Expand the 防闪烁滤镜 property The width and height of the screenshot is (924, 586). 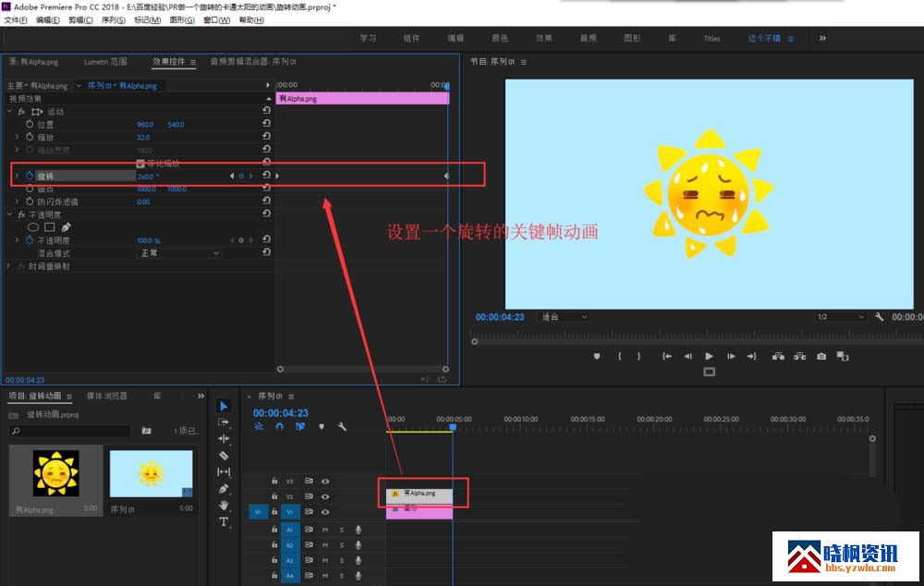pyautogui.click(x=17, y=201)
